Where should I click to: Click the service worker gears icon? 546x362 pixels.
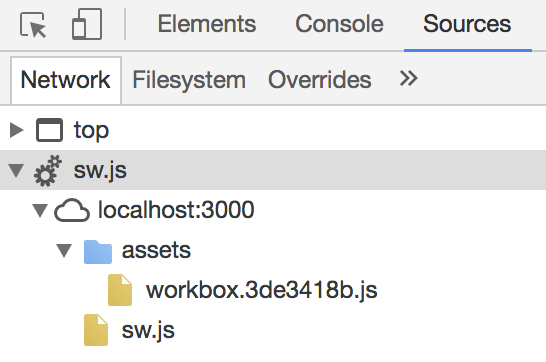(x=48, y=171)
